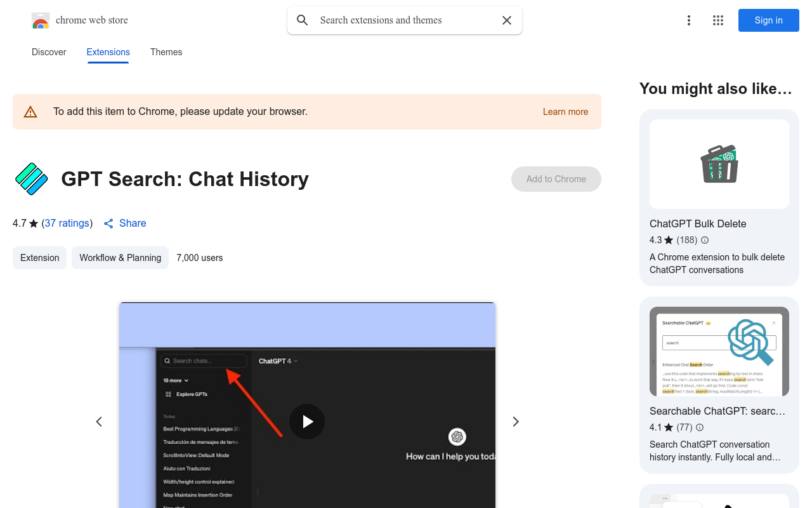This screenshot has height=508, width=812.
Task: Click the GPT Search: Chat History heading
Action: click(185, 179)
